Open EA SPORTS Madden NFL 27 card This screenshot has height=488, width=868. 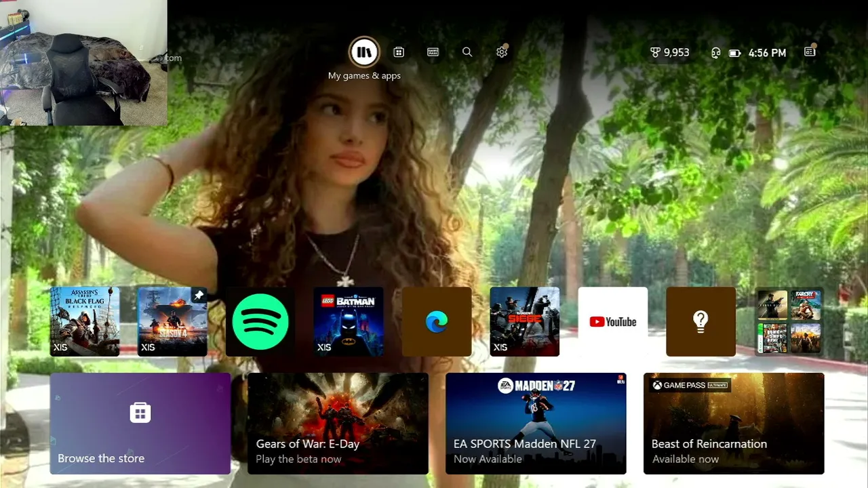(536, 424)
